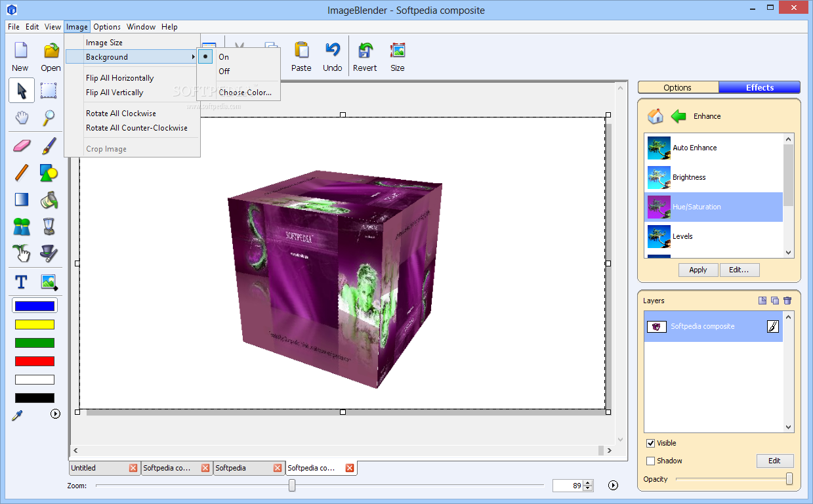Open the color palette options arrow
This screenshot has height=504, width=813.
55,414
